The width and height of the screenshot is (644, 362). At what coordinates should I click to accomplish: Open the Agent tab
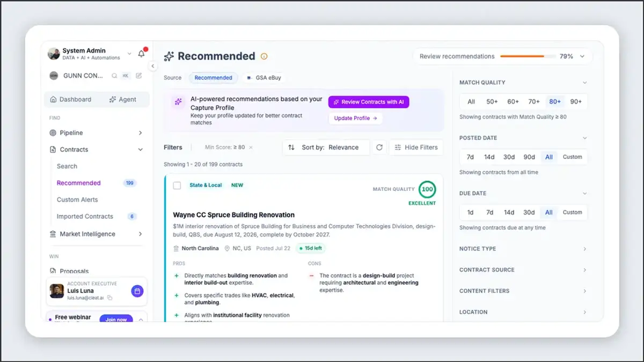coord(122,99)
